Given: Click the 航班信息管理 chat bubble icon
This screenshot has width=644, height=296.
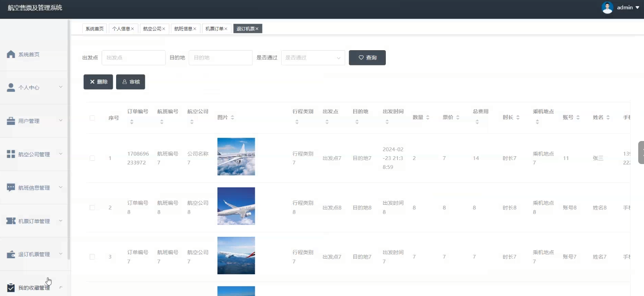Looking at the screenshot, I should 11,187.
